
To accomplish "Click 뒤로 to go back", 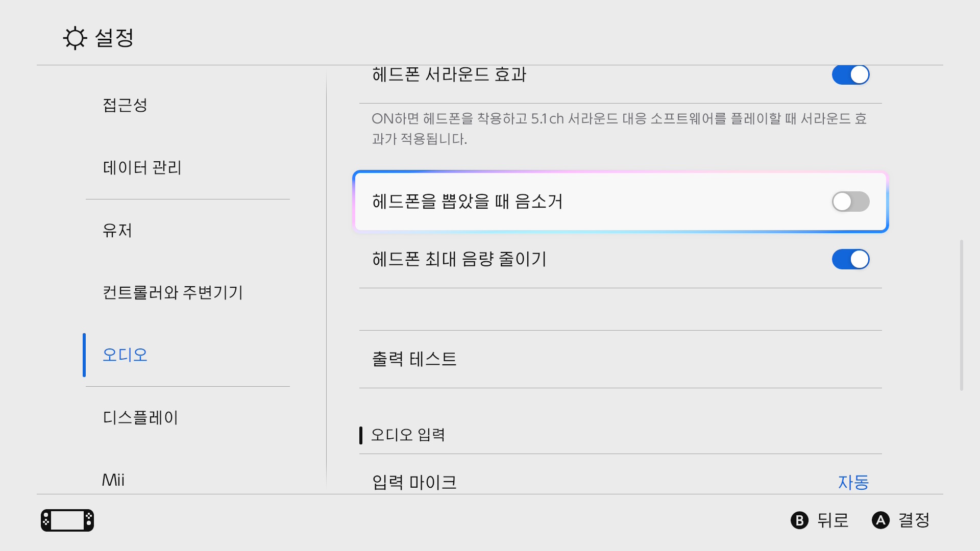I will pos(832,520).
